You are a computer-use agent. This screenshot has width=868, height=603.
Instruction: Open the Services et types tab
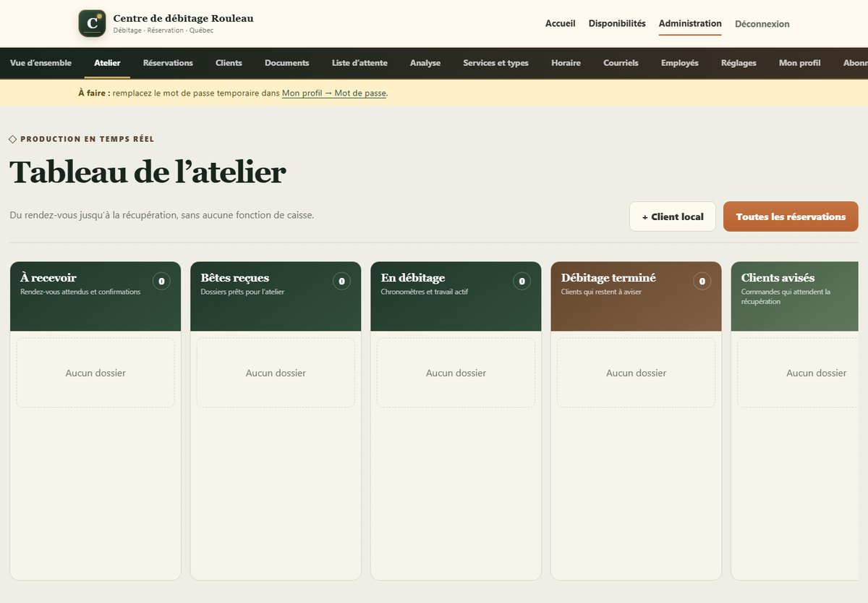pos(495,63)
